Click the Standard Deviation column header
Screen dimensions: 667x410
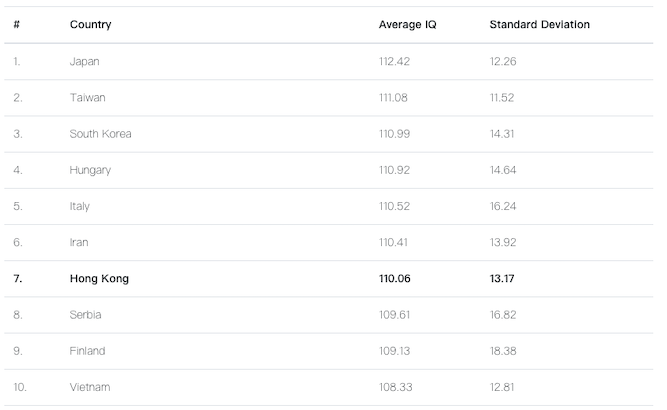(x=539, y=25)
